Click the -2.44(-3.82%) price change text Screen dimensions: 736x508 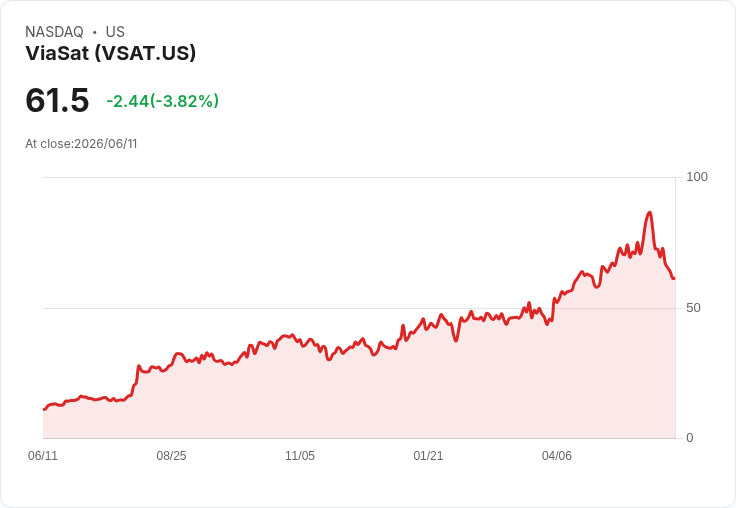[162, 101]
